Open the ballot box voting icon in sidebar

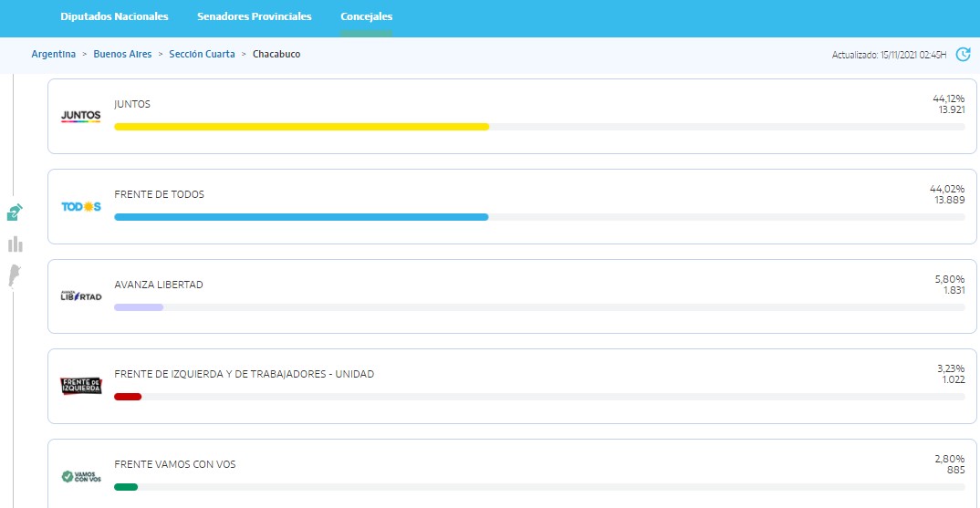click(15, 213)
